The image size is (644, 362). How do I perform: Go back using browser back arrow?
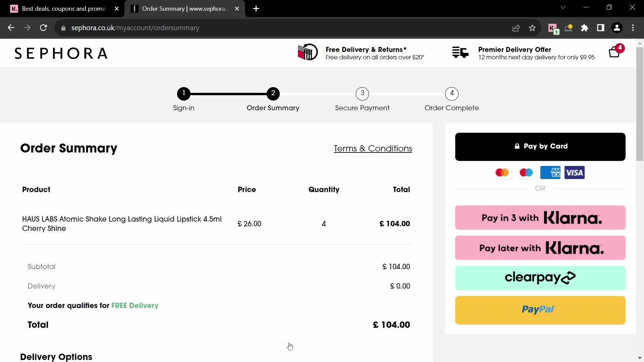tap(11, 28)
